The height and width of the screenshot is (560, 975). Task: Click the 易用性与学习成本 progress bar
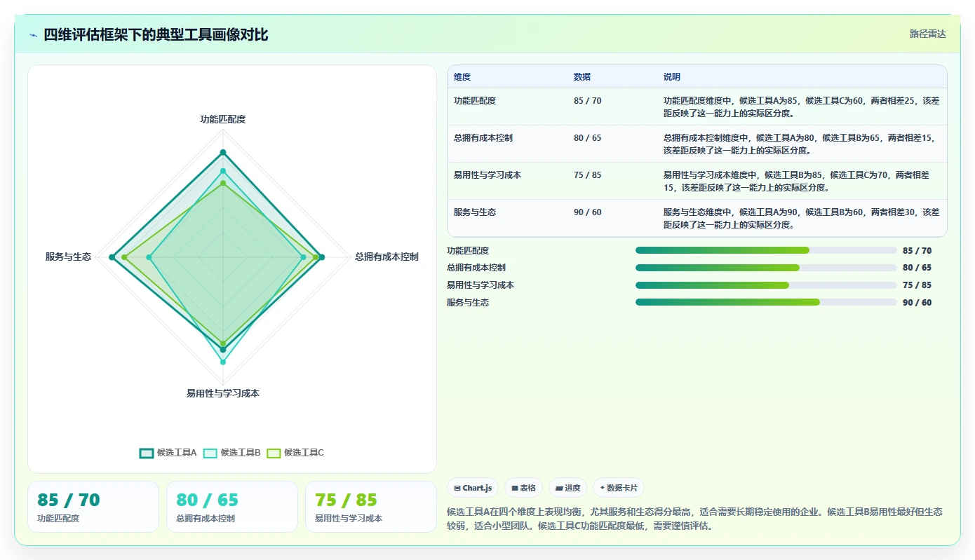pyautogui.click(x=766, y=285)
